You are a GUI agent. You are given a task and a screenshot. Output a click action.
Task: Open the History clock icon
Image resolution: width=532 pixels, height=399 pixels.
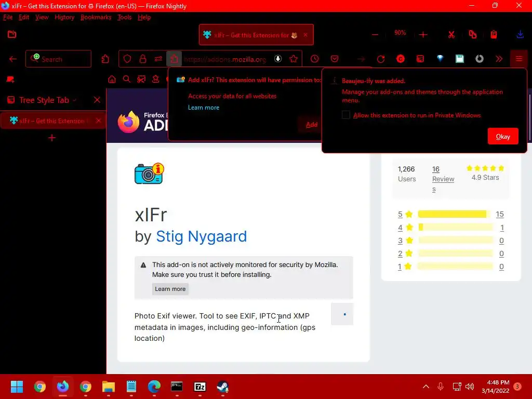click(x=314, y=59)
